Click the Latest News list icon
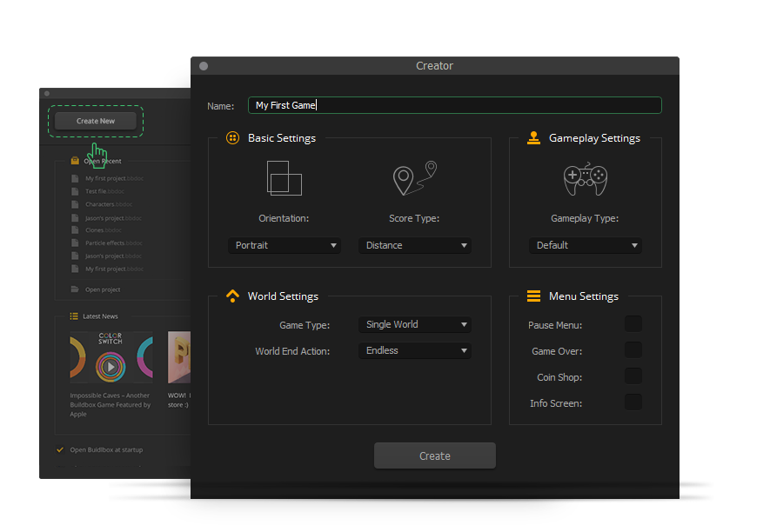 74,316
